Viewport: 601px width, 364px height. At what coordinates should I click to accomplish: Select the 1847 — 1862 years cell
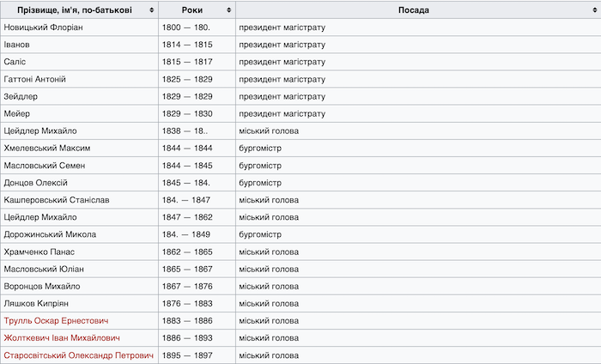coord(197,217)
